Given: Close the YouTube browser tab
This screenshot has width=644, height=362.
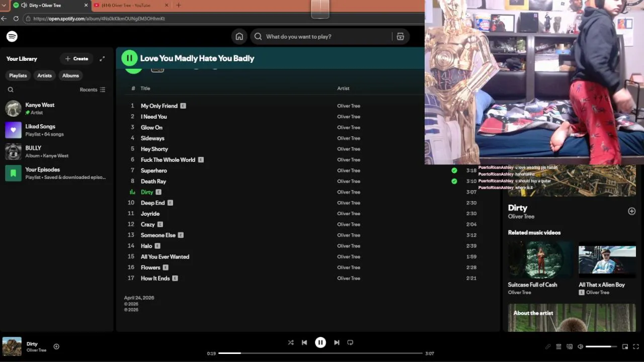Looking at the screenshot, I should 167,5.
